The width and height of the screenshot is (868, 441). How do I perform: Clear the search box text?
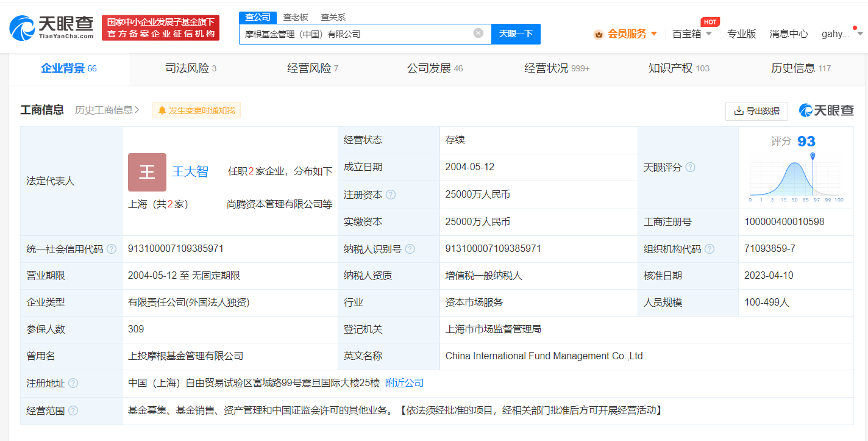coord(478,33)
